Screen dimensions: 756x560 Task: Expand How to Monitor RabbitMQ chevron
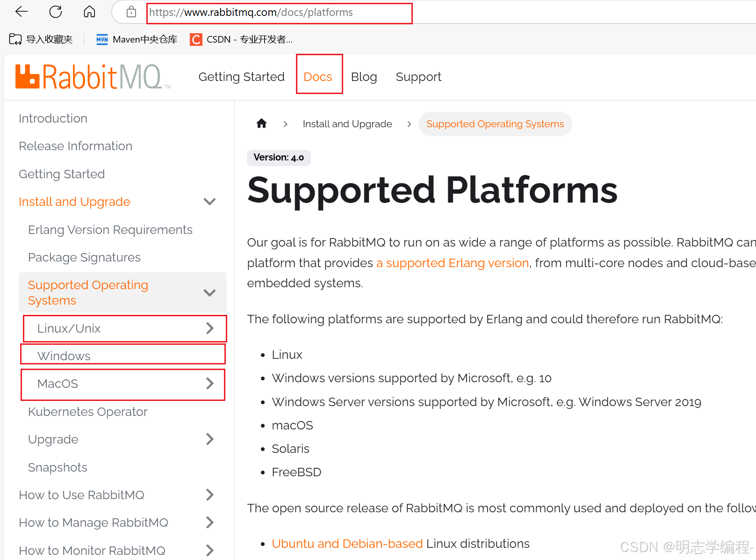210,551
